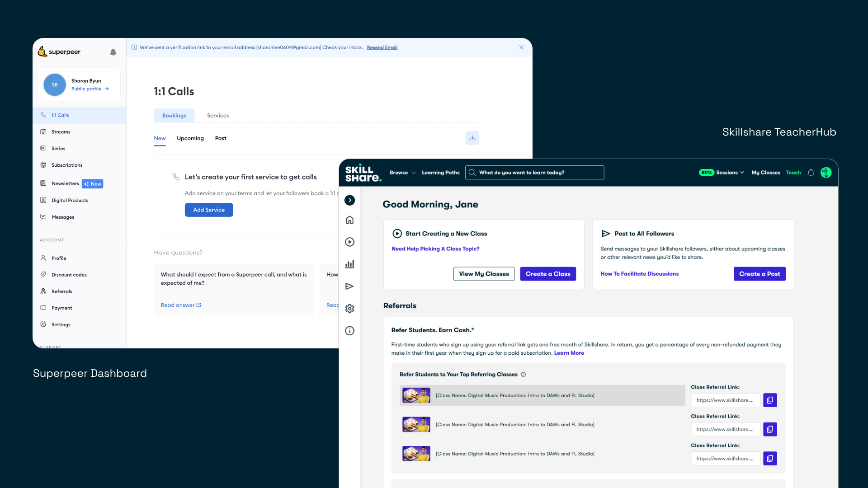This screenshot has width=868, height=488.
Task: Open Teach in Skillshare nav
Action: [793, 173]
